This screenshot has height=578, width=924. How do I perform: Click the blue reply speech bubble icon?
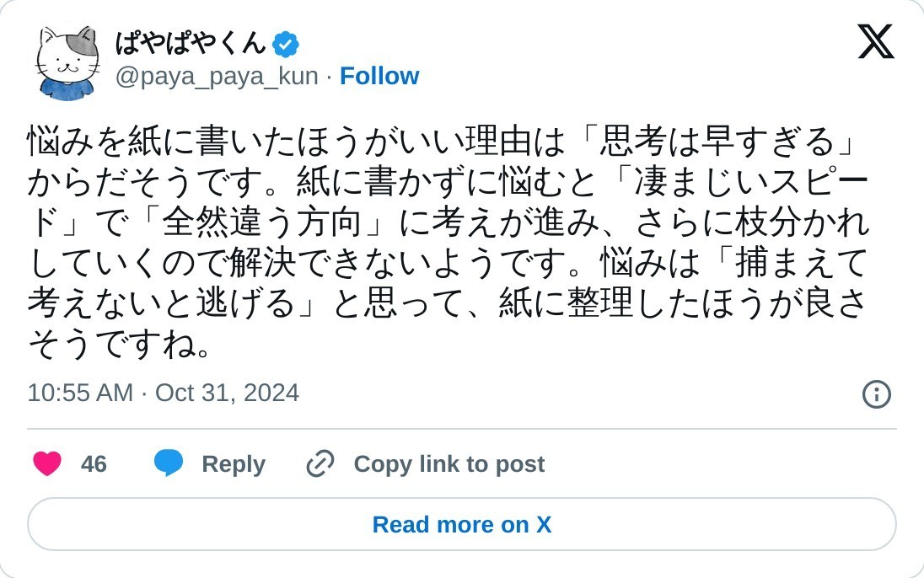pyautogui.click(x=169, y=463)
